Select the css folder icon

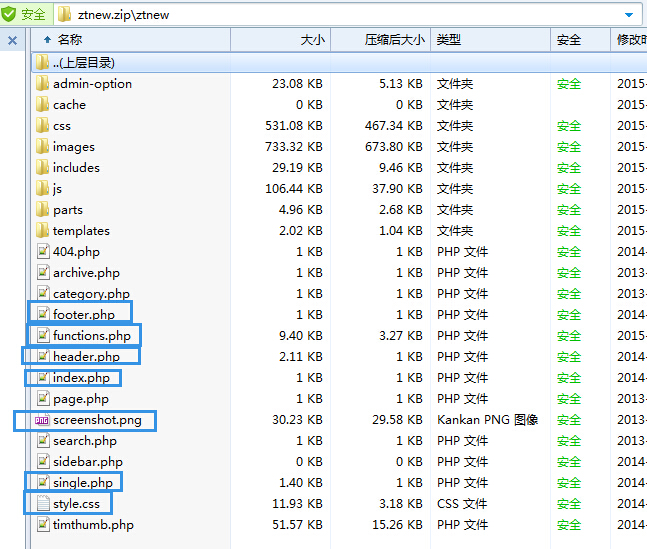(x=42, y=126)
